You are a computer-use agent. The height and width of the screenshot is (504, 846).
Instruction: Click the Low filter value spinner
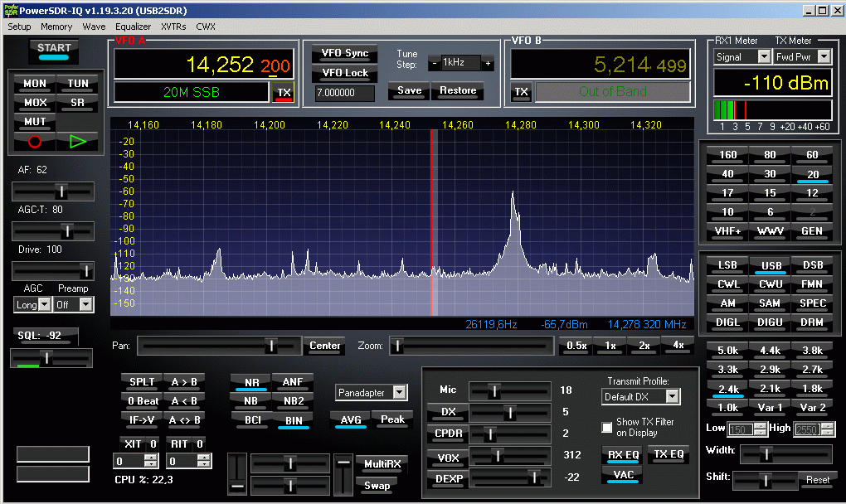pyautogui.click(x=761, y=429)
